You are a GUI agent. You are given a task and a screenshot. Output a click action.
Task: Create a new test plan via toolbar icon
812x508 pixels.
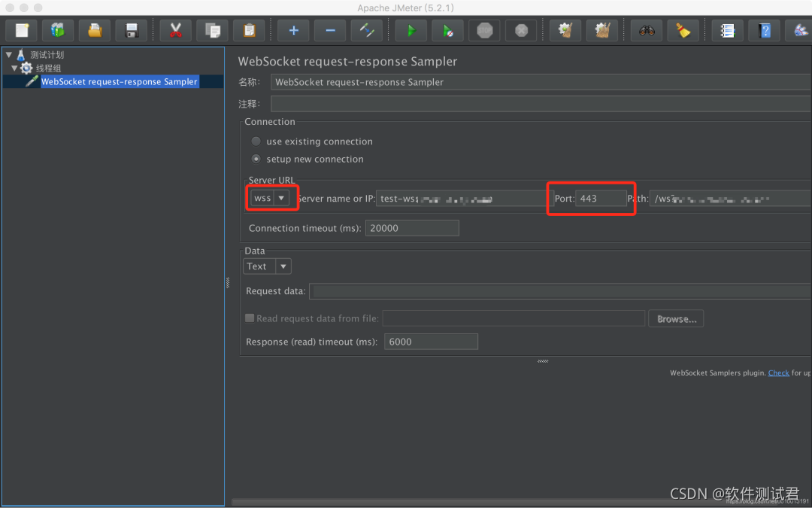tap(21, 31)
